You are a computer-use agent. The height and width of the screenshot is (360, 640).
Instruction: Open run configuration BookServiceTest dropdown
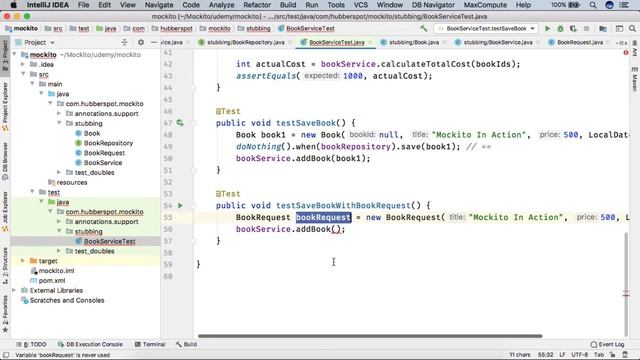[x=486, y=29]
